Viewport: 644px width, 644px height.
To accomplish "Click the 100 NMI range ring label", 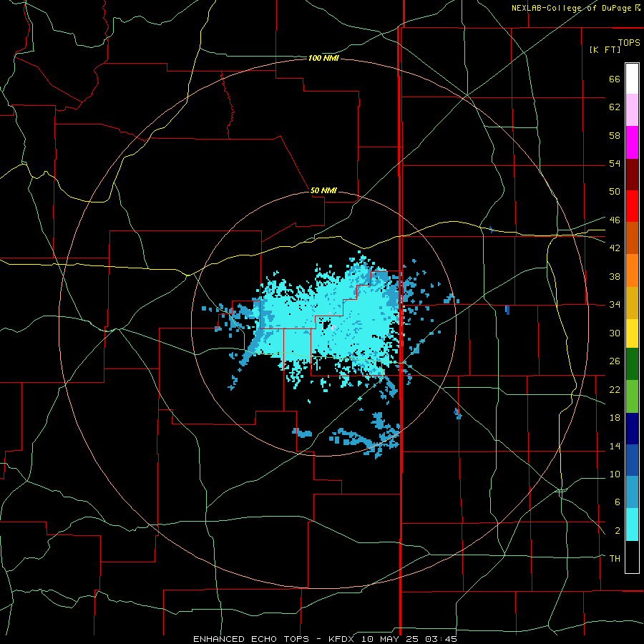I will 323,59.
